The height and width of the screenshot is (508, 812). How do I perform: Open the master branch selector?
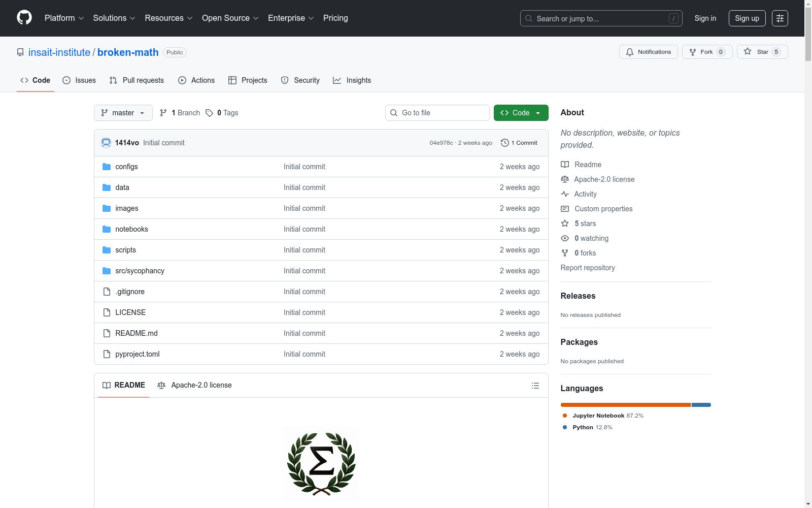coord(123,113)
